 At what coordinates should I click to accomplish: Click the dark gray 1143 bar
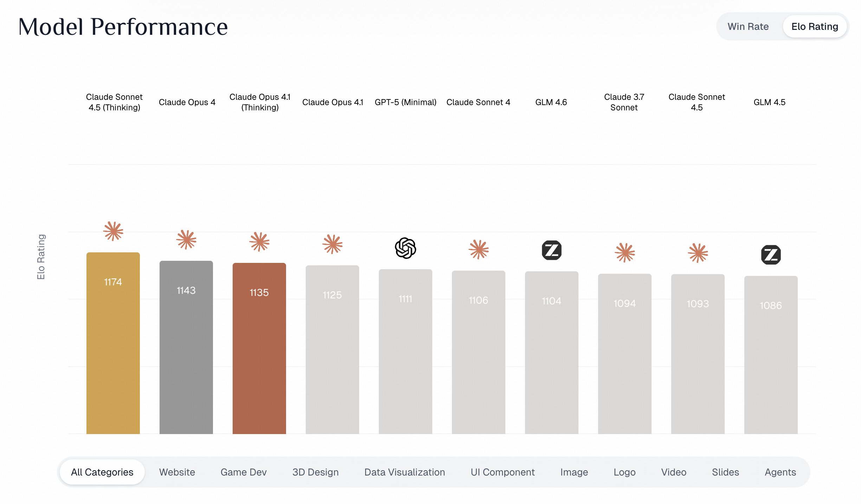pyautogui.click(x=186, y=348)
